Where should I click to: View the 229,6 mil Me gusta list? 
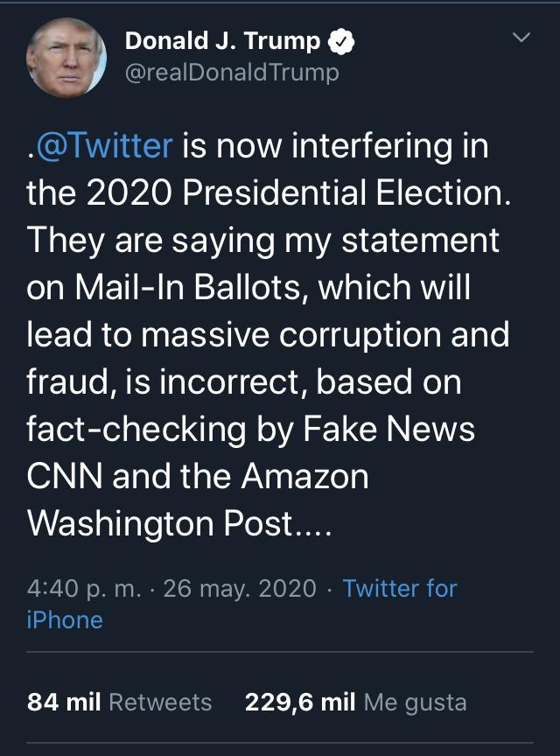356,703
